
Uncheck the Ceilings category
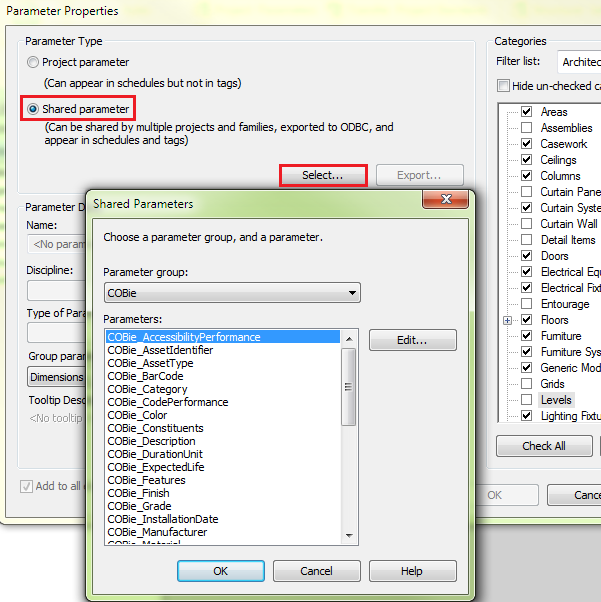526,160
